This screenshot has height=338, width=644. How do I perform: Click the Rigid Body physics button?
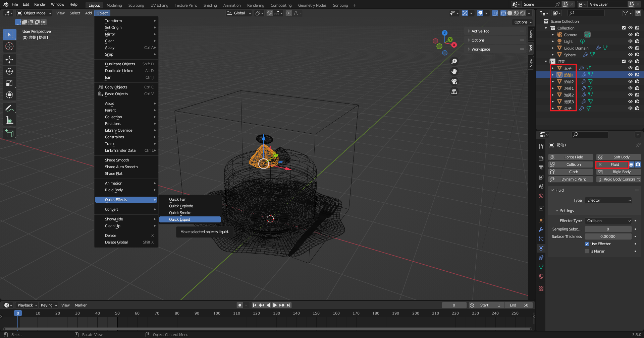pyautogui.click(x=619, y=172)
